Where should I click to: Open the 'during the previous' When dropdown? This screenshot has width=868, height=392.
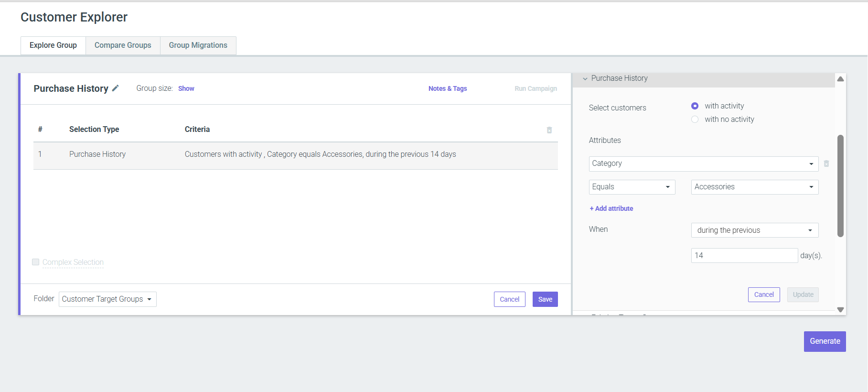click(755, 230)
